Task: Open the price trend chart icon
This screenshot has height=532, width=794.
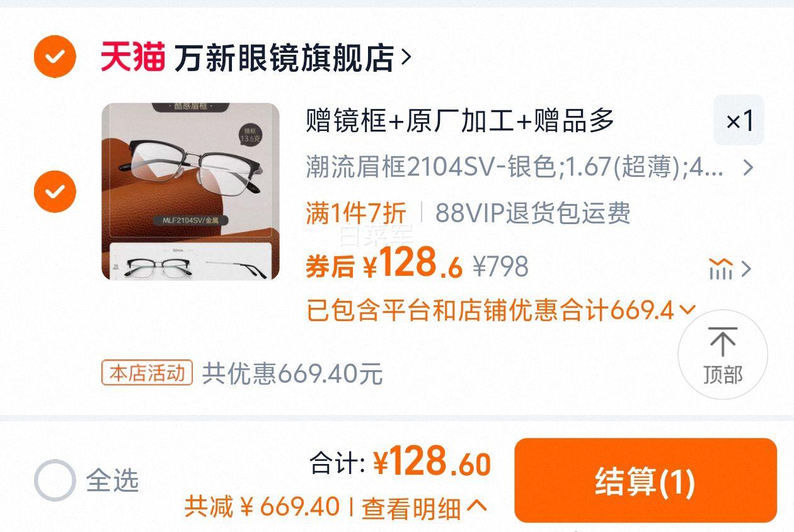Action: (720, 269)
